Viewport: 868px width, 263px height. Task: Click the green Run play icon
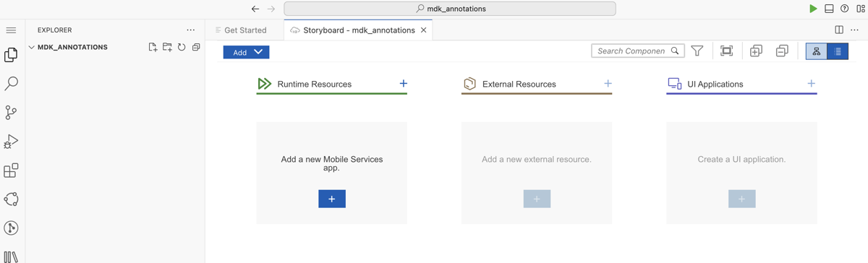tap(813, 9)
